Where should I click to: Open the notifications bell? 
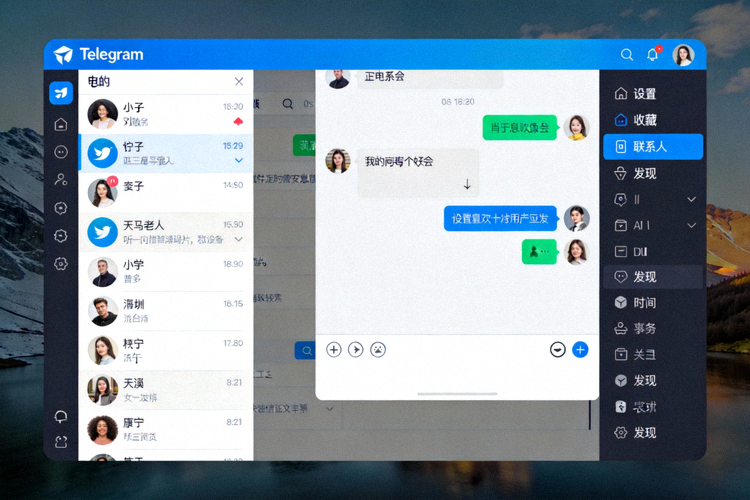pyautogui.click(x=653, y=55)
